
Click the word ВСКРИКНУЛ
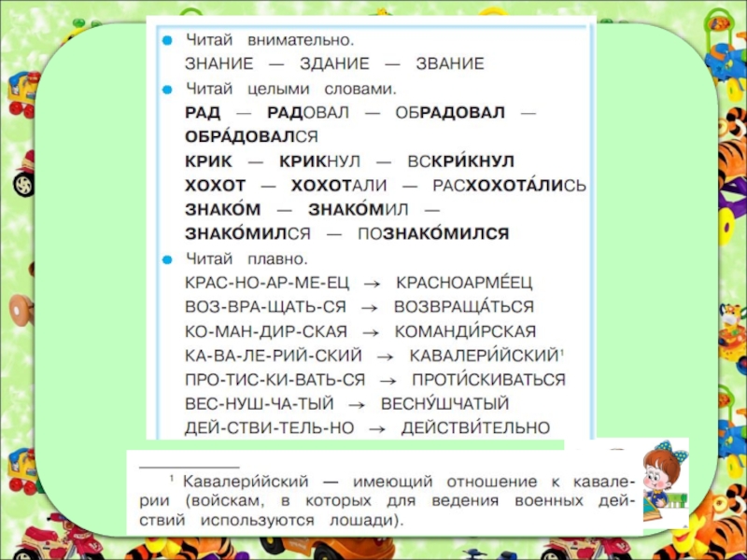[x=460, y=161]
